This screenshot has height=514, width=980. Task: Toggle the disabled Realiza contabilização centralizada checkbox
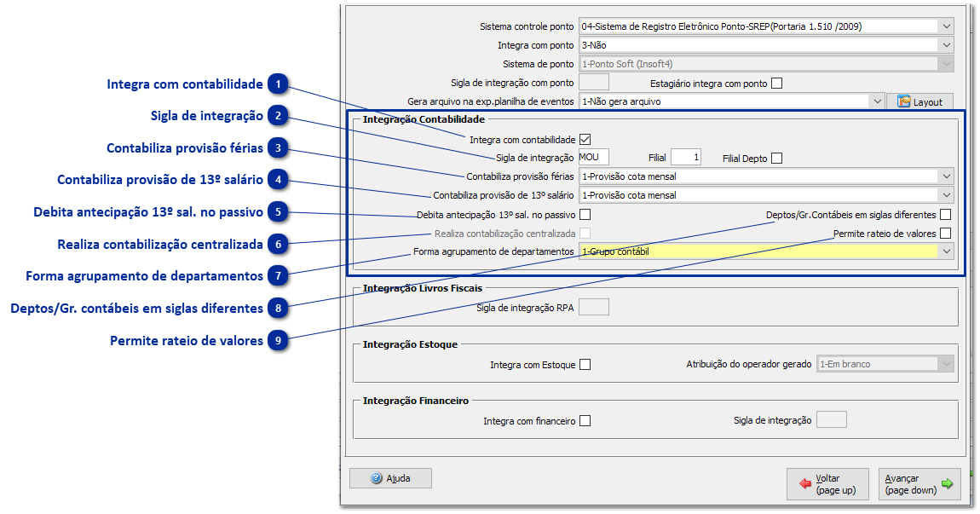(x=585, y=234)
